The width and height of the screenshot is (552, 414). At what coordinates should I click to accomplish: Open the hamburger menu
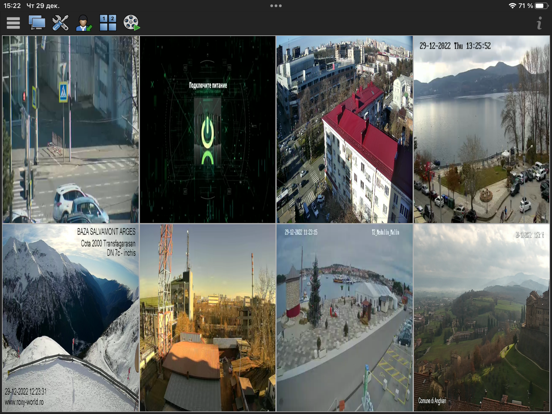pos(13,23)
